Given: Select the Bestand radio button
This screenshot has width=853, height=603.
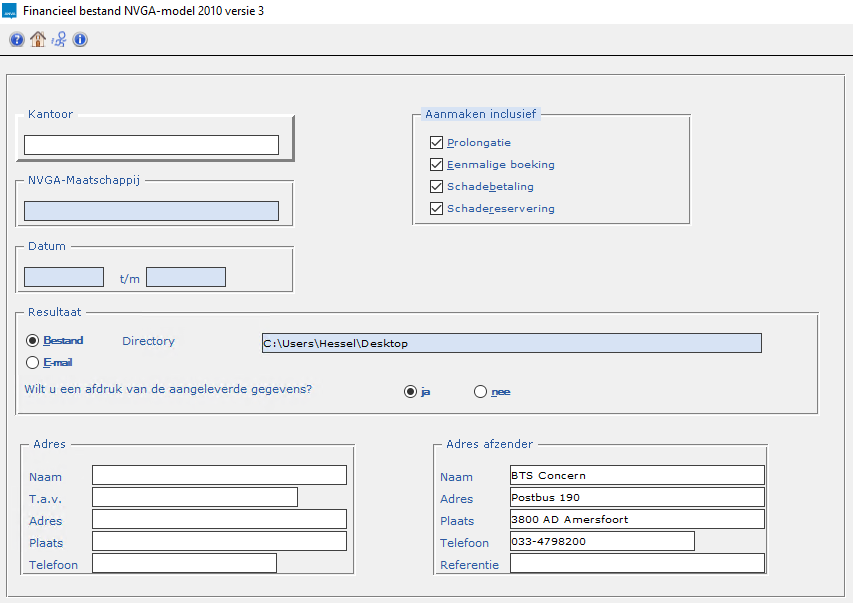Looking at the screenshot, I should (x=32, y=341).
